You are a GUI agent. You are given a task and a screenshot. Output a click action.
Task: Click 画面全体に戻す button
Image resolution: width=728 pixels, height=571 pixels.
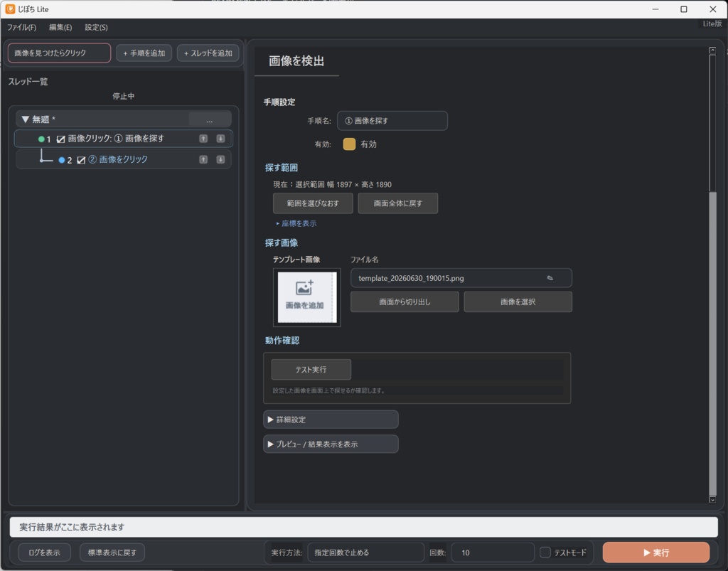pos(398,203)
